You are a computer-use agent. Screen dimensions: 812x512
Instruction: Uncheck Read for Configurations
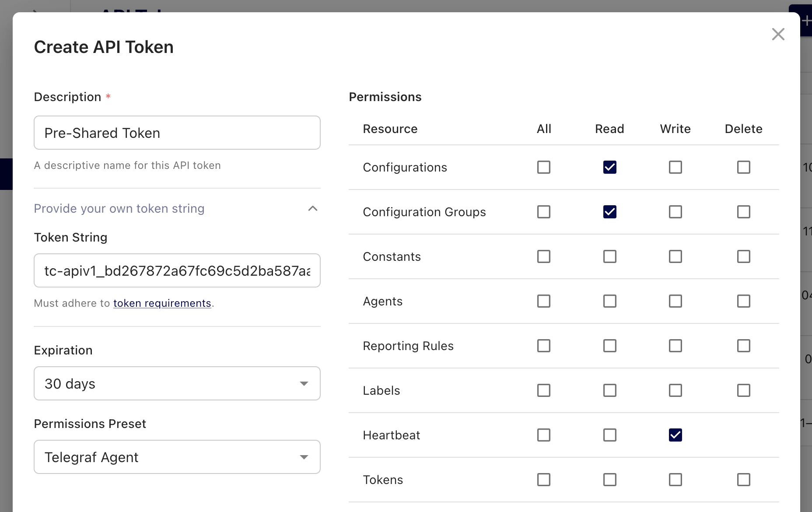[x=609, y=167]
